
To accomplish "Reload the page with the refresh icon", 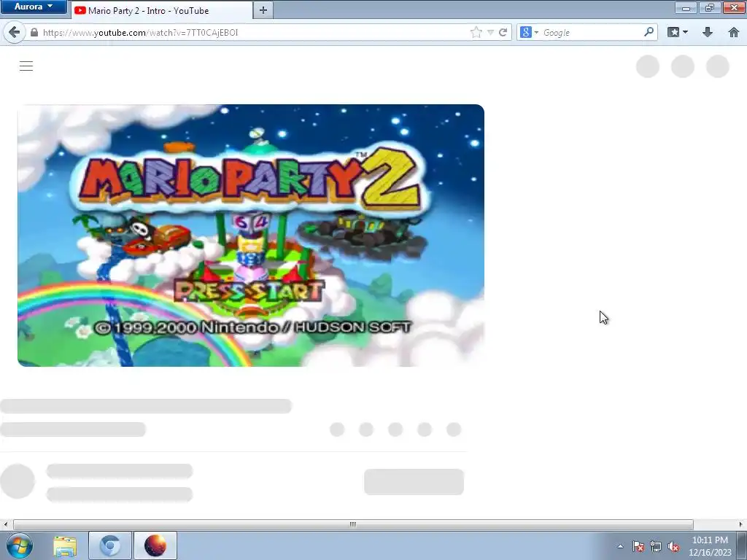I will click(x=503, y=32).
